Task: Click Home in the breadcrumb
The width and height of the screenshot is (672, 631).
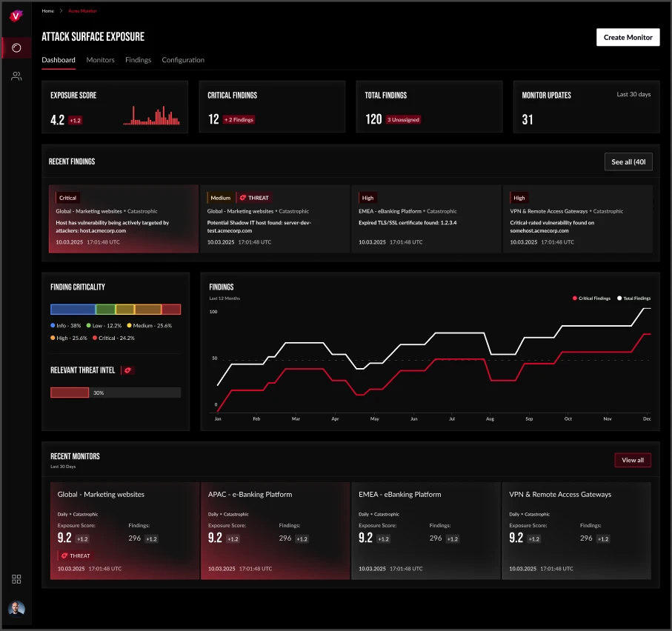Action: point(47,10)
